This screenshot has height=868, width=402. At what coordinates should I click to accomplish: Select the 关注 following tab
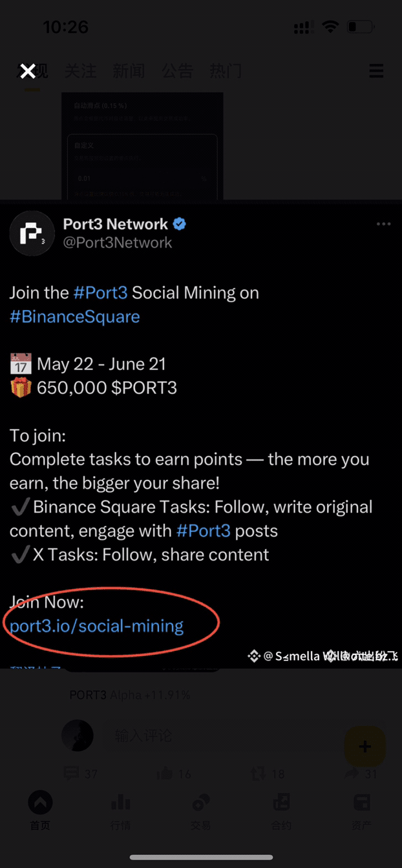click(x=81, y=71)
